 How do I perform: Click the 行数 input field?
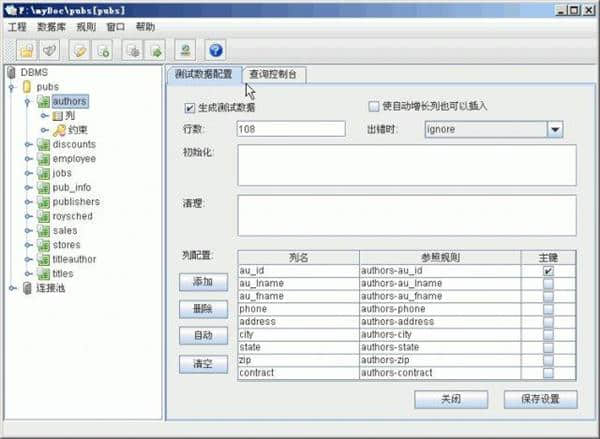pos(290,129)
